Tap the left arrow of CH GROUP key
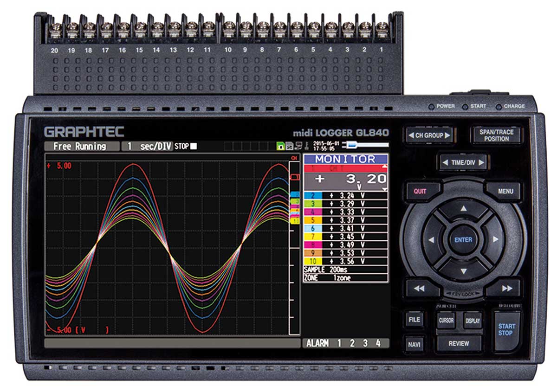 tap(411, 135)
